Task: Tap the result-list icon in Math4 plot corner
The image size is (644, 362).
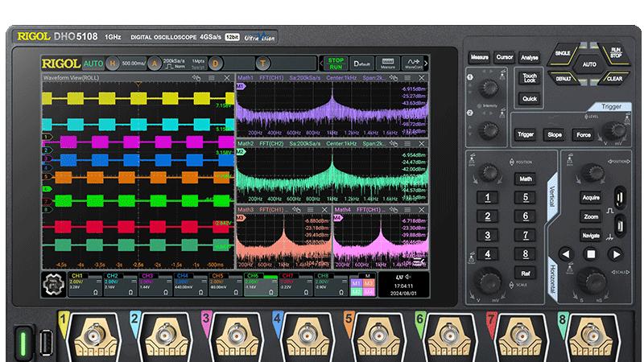Action: pos(419,262)
